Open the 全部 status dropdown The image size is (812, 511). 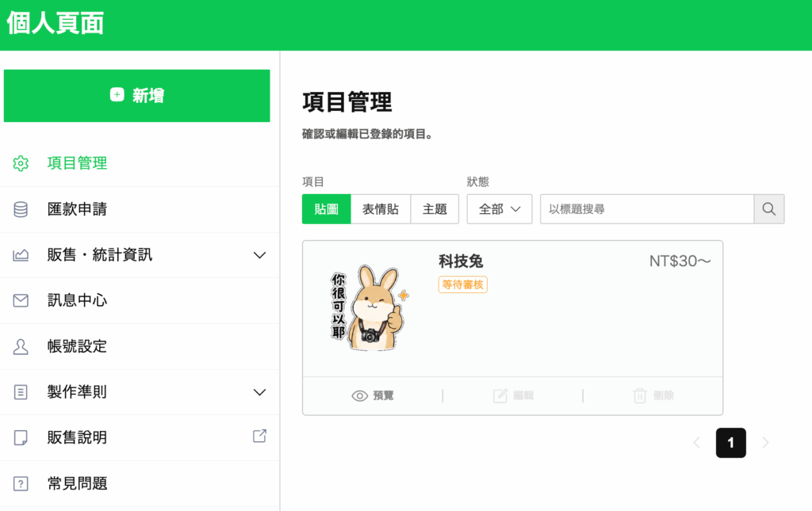coord(500,209)
